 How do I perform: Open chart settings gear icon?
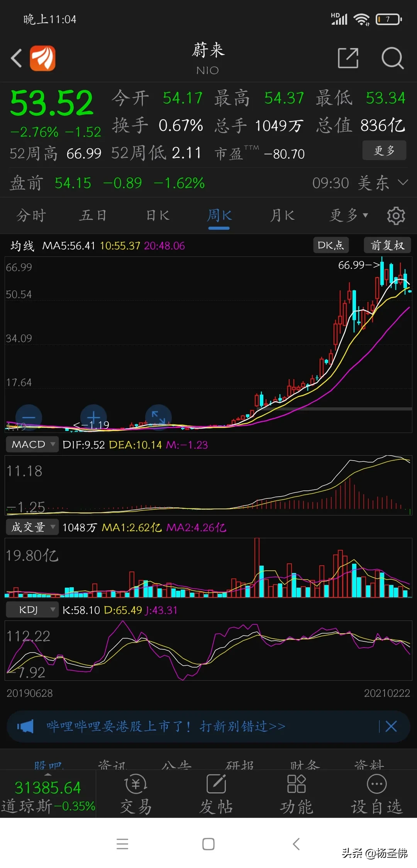click(396, 216)
